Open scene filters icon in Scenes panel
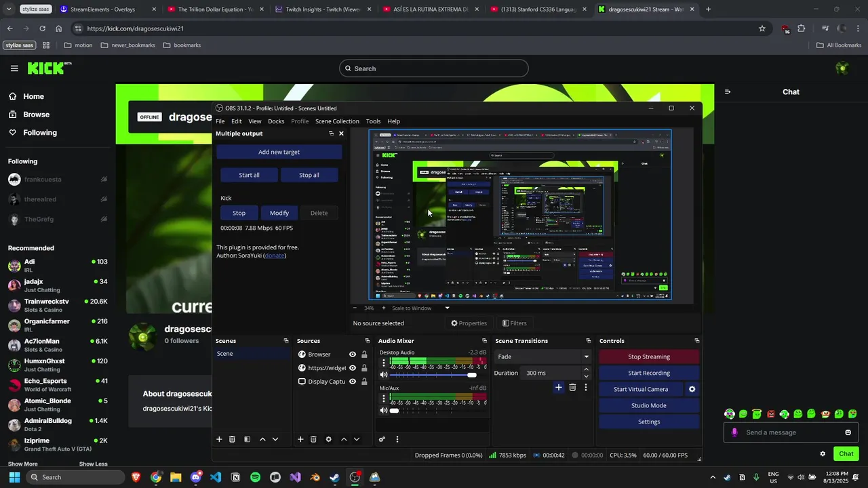The height and width of the screenshot is (488, 868). (x=247, y=439)
